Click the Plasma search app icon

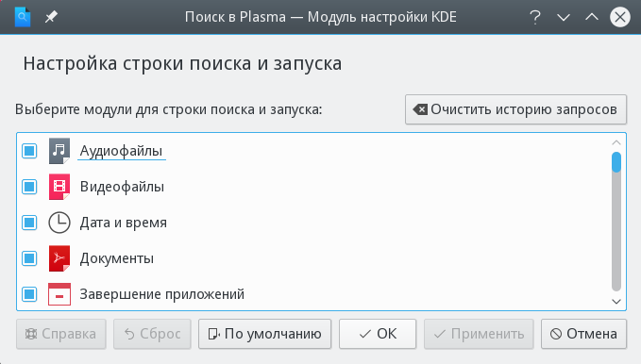pyautogui.click(x=23, y=17)
